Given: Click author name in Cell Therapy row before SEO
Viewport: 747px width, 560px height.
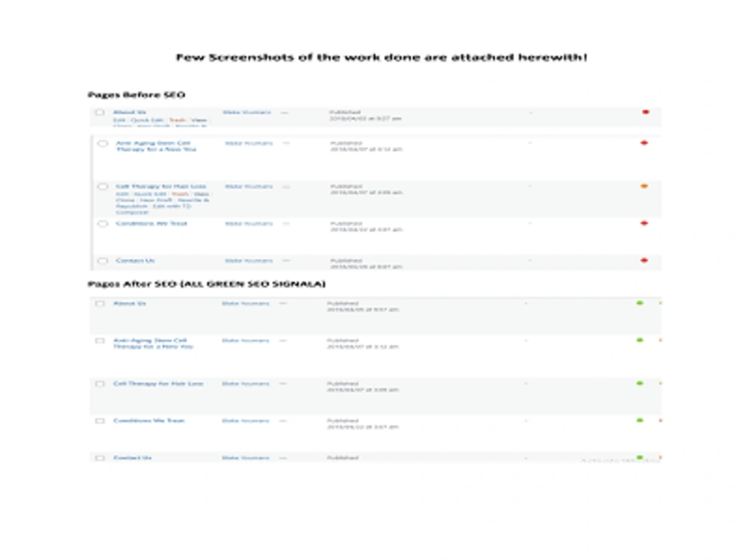Looking at the screenshot, I should 249,186.
